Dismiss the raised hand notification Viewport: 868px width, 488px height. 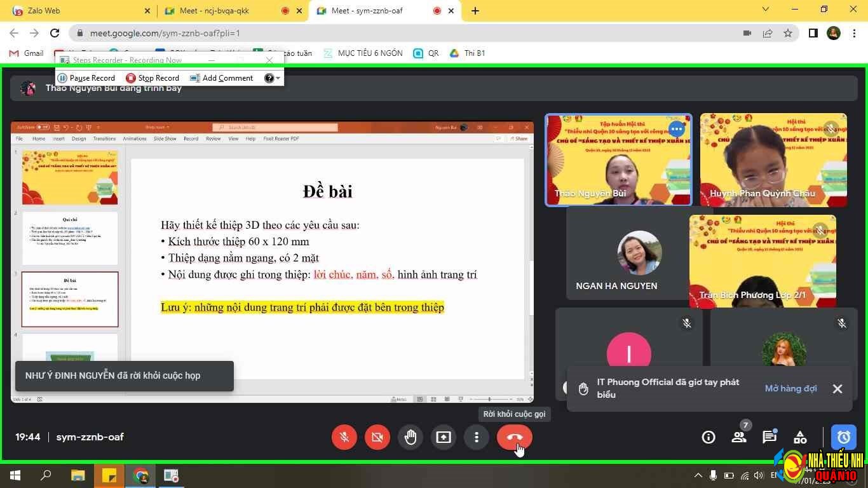pos(837,389)
